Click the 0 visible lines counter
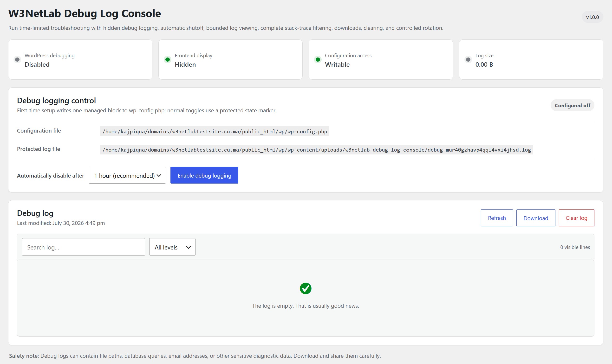This screenshot has height=364, width=612. click(575, 247)
